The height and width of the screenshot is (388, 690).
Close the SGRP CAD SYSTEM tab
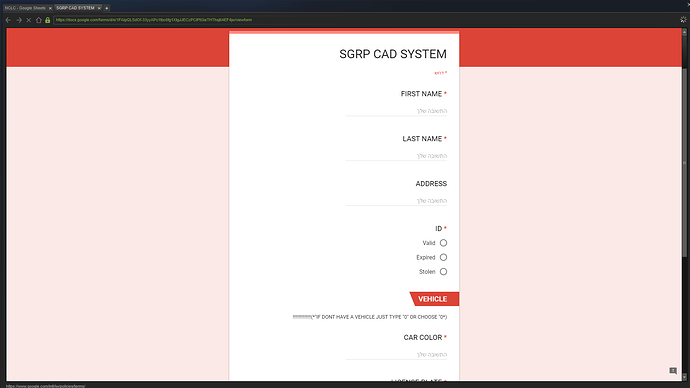point(99,8)
